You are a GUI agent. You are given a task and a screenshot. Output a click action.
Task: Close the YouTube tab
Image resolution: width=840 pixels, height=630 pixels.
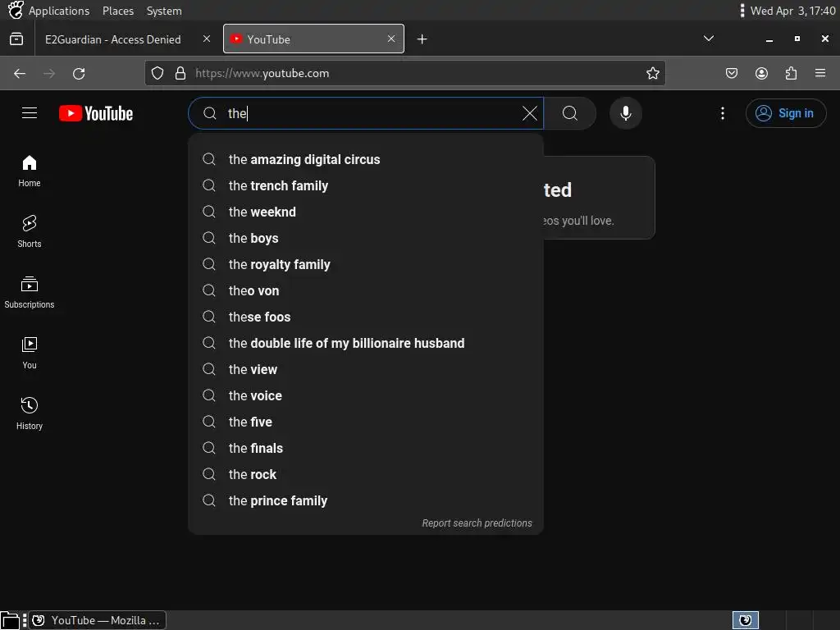(391, 39)
